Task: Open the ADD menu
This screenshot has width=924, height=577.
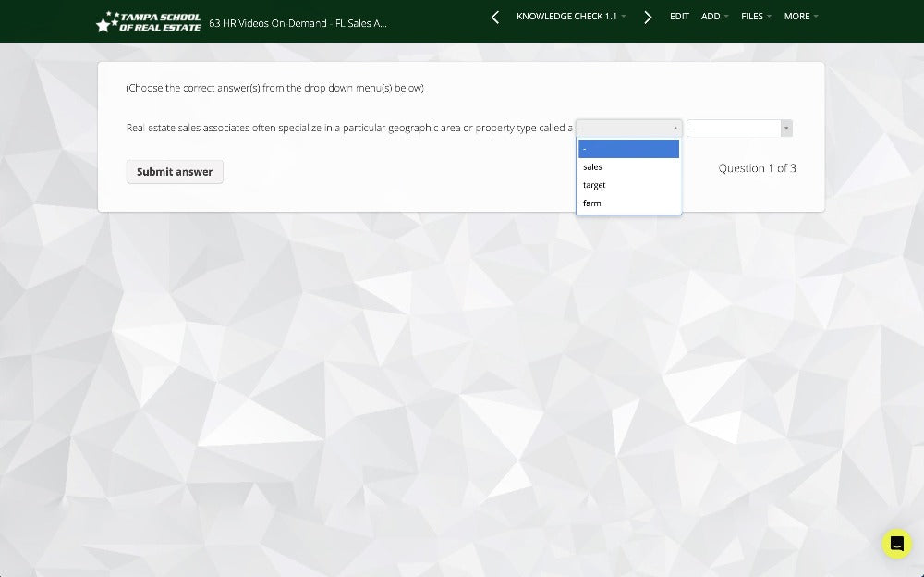Action: [714, 17]
